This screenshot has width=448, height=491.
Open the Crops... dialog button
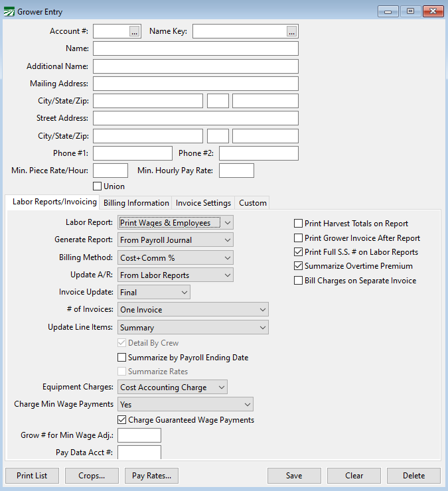coord(92,476)
